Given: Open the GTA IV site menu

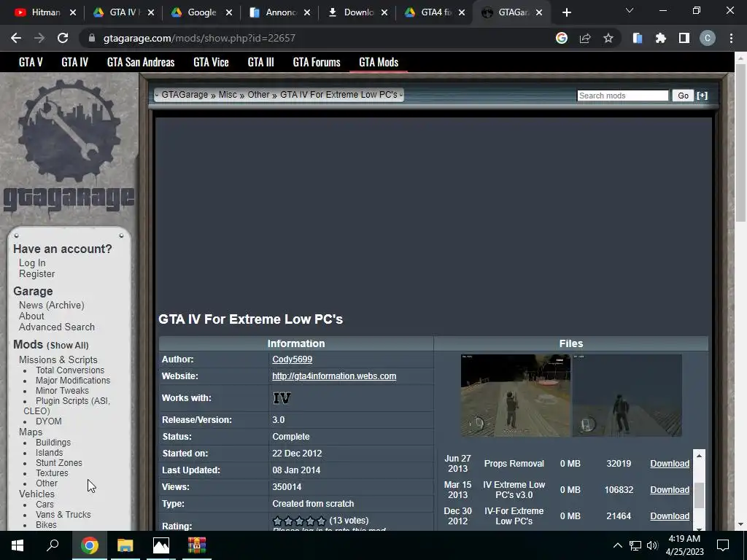Looking at the screenshot, I should pos(75,62).
